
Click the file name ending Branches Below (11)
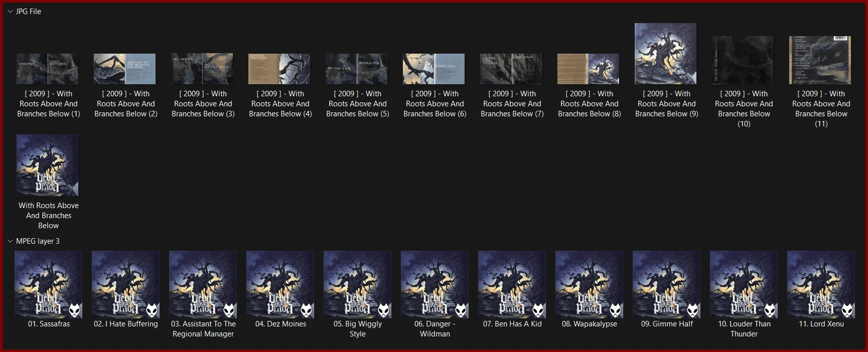tap(821, 109)
